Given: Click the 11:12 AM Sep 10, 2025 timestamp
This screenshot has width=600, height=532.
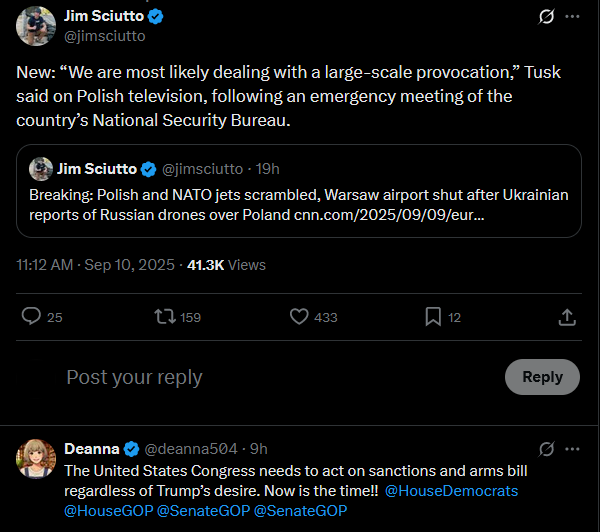Looking at the screenshot, I should coord(95,265).
